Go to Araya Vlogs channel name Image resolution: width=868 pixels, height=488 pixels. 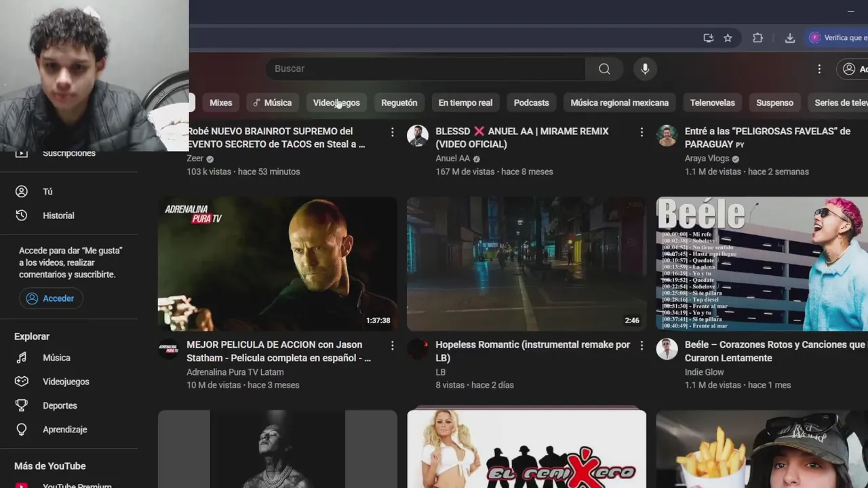click(707, 159)
